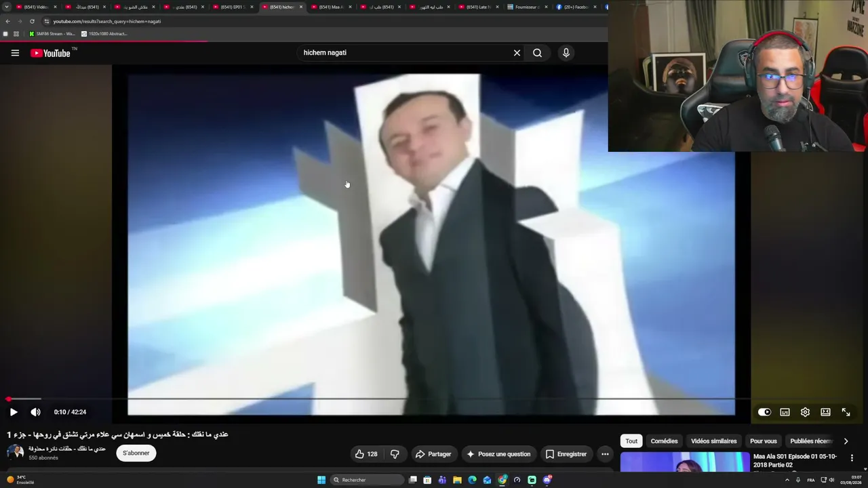The height and width of the screenshot is (488, 868).
Task: Open the Maa Ala suggested video thumbnail
Action: tap(685, 462)
